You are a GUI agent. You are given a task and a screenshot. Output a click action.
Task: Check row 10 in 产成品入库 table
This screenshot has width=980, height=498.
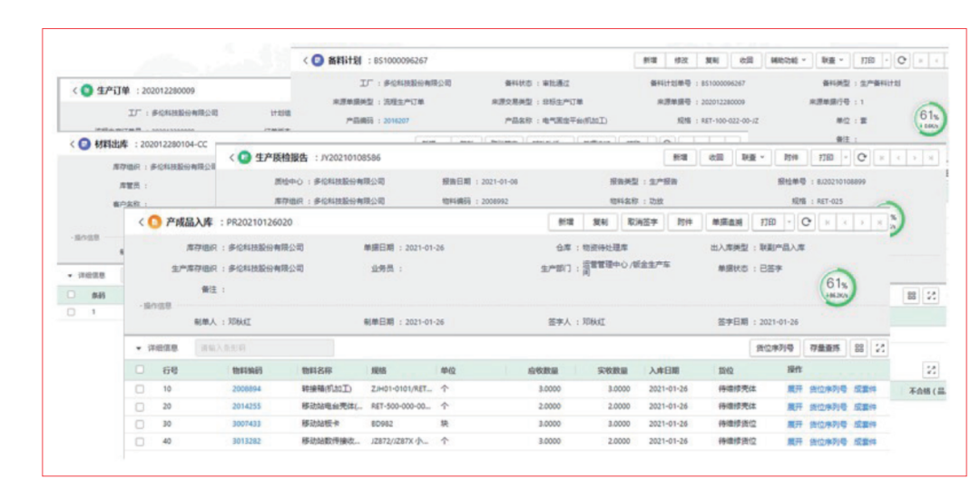coord(140,388)
